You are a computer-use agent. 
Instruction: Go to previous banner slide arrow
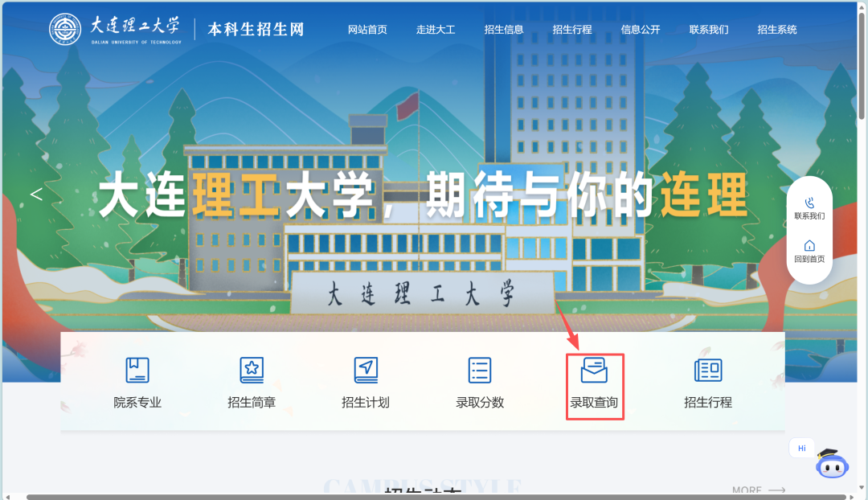tap(36, 195)
